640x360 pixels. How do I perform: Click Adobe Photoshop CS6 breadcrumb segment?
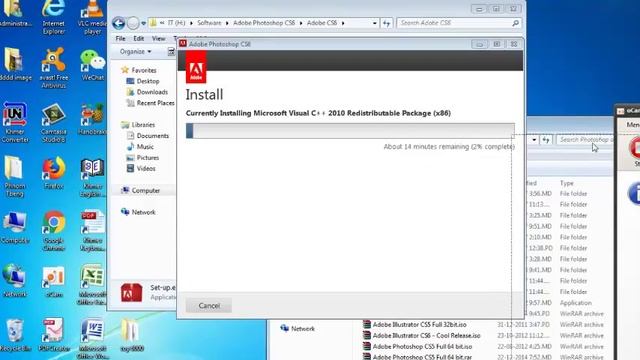[x=264, y=23]
